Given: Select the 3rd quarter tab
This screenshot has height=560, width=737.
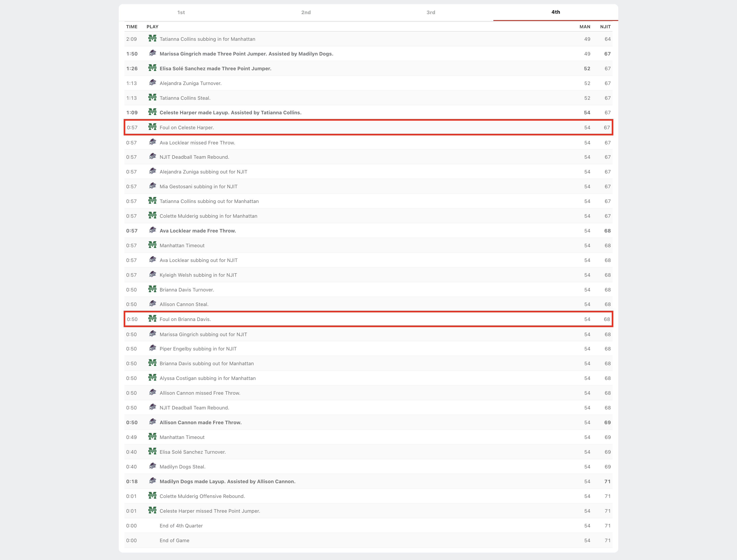Looking at the screenshot, I should point(431,12).
